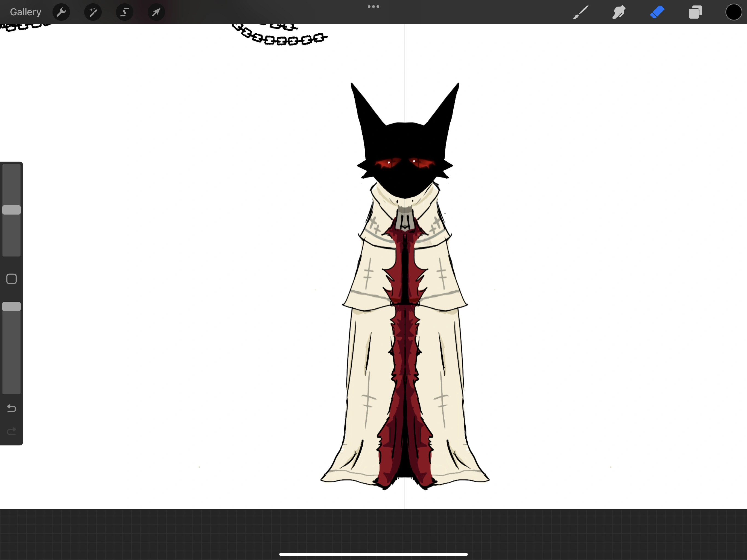Click the brush opacity slider handle
Image resolution: width=747 pixels, height=560 pixels.
[11, 307]
